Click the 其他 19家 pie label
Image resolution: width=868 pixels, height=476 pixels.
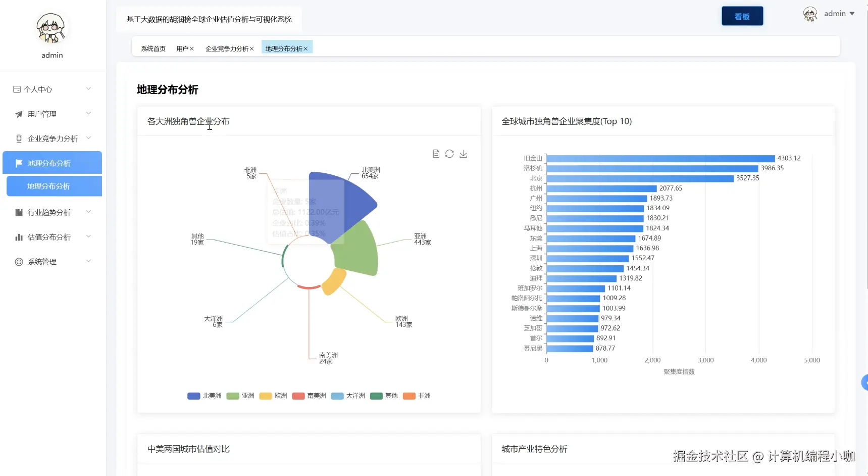tap(197, 240)
